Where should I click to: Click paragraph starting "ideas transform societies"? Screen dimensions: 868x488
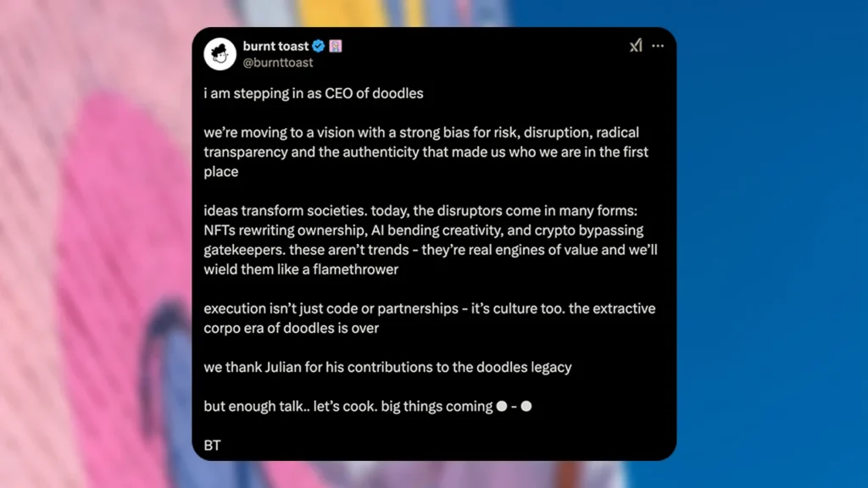pos(430,240)
